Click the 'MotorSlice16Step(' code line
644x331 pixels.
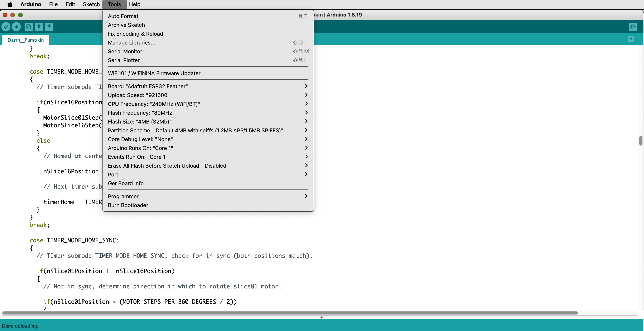(x=73, y=125)
